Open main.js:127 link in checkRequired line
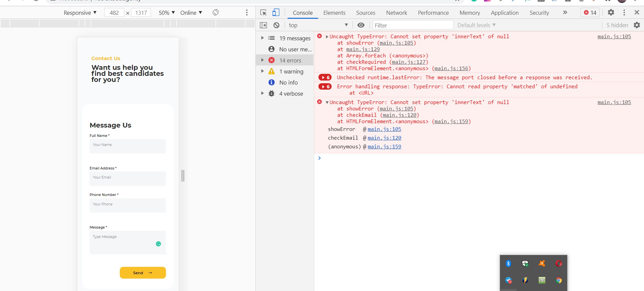 pyautogui.click(x=408, y=62)
